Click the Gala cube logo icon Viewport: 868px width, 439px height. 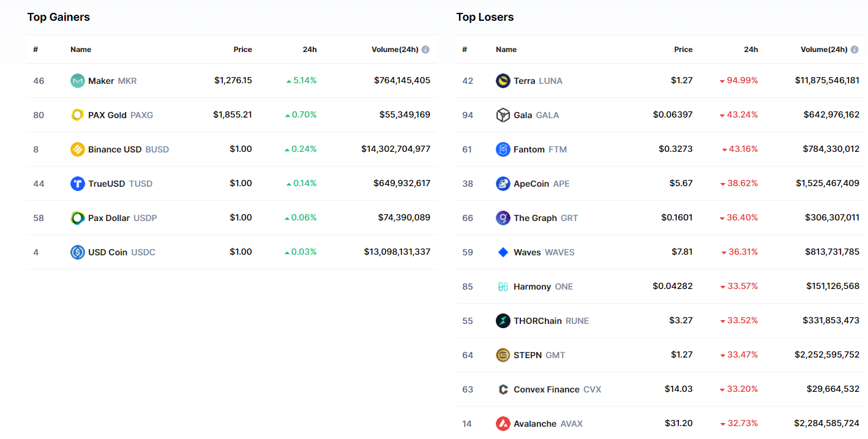pos(503,115)
